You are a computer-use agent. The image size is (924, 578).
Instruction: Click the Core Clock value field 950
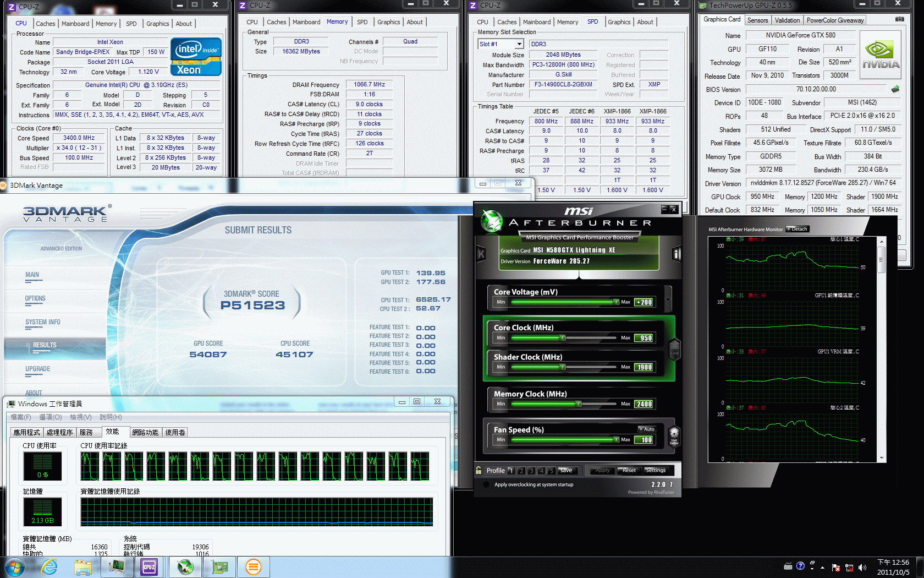coord(644,338)
